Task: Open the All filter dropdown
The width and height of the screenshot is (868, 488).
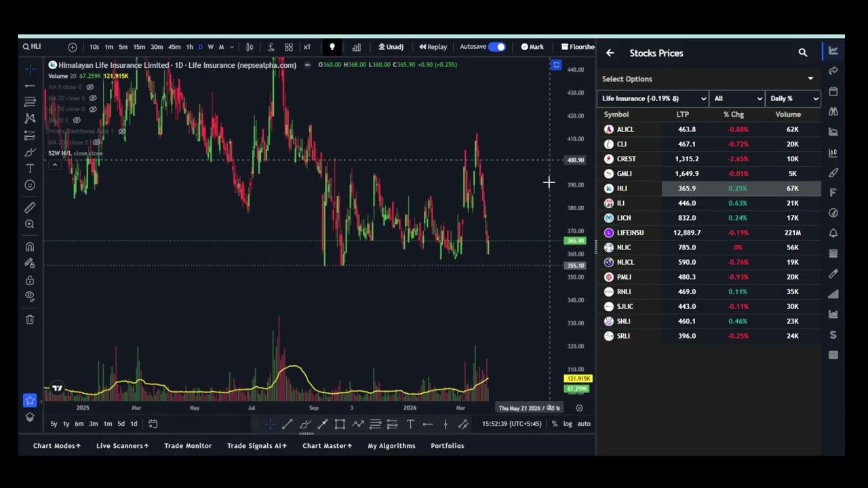Action: (737, 98)
